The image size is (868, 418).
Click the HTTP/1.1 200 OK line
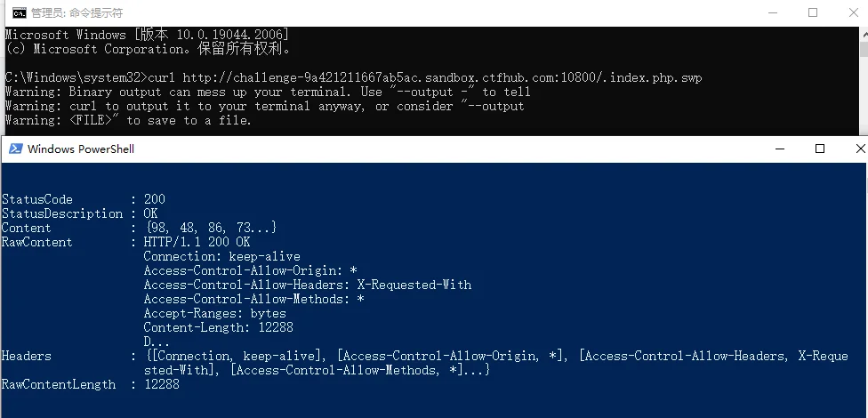pos(197,242)
